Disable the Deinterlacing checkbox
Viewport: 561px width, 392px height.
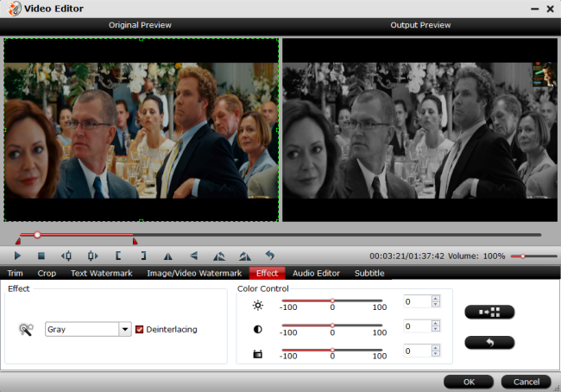click(x=139, y=329)
